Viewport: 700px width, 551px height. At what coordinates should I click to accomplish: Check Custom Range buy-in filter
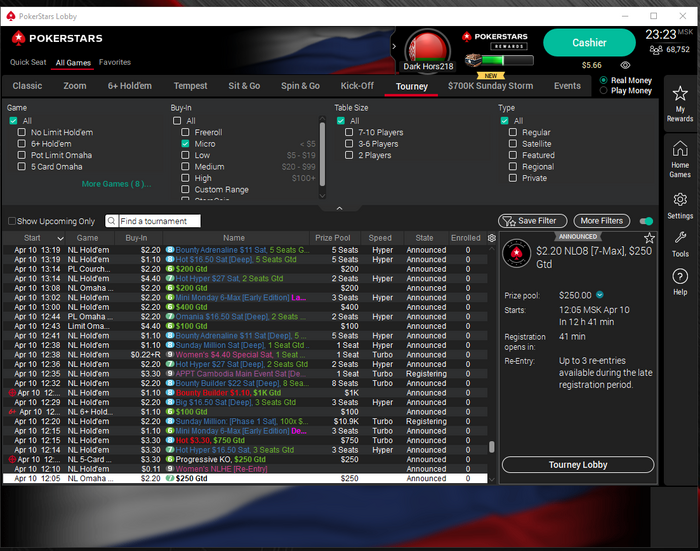pos(185,189)
